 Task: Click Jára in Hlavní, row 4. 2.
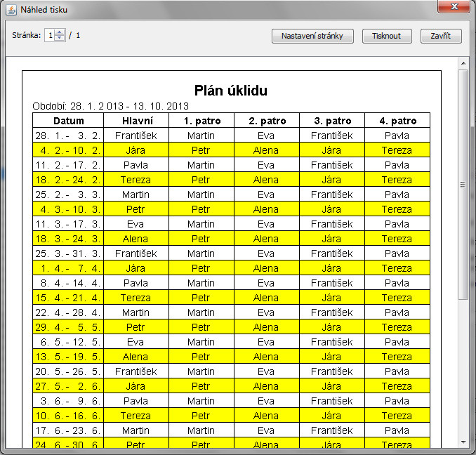click(x=135, y=150)
